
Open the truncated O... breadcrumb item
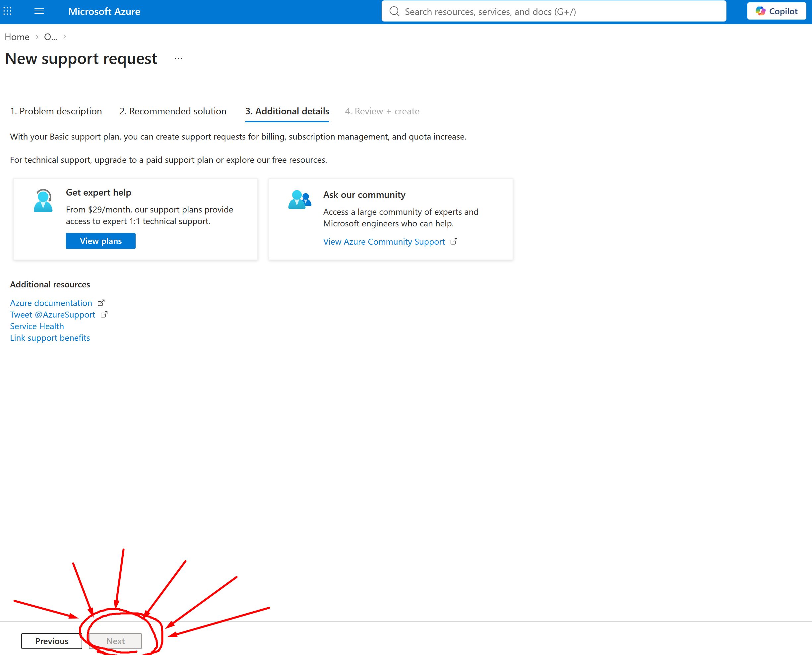pos(50,37)
